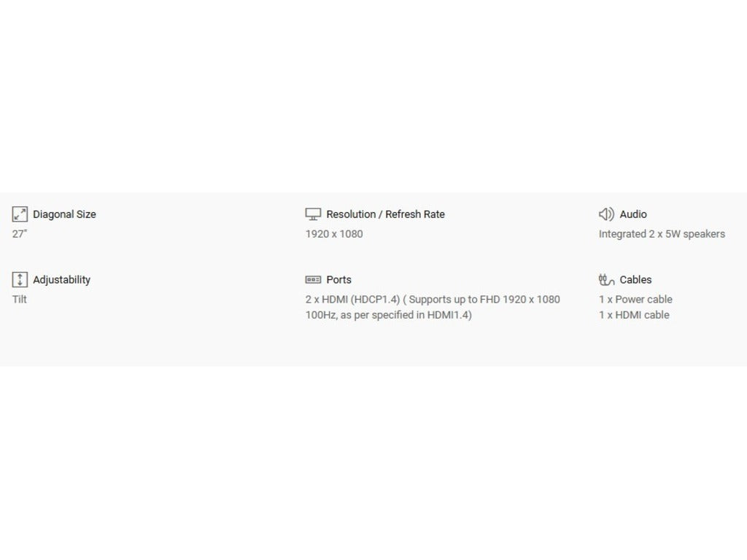Click the Adjustability heading text
Screen dimensions: 747x560
(61, 280)
